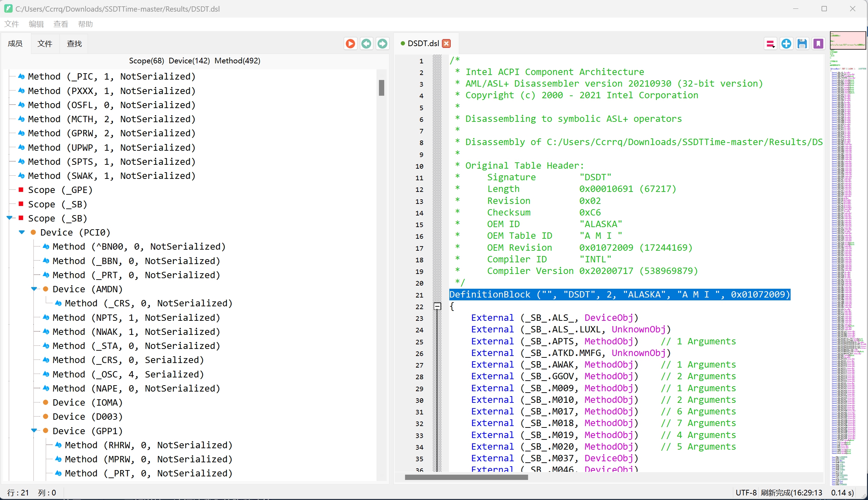This screenshot has height=500, width=868.
Task: Close the DSDT.dsl tab
Action: pyautogui.click(x=446, y=43)
